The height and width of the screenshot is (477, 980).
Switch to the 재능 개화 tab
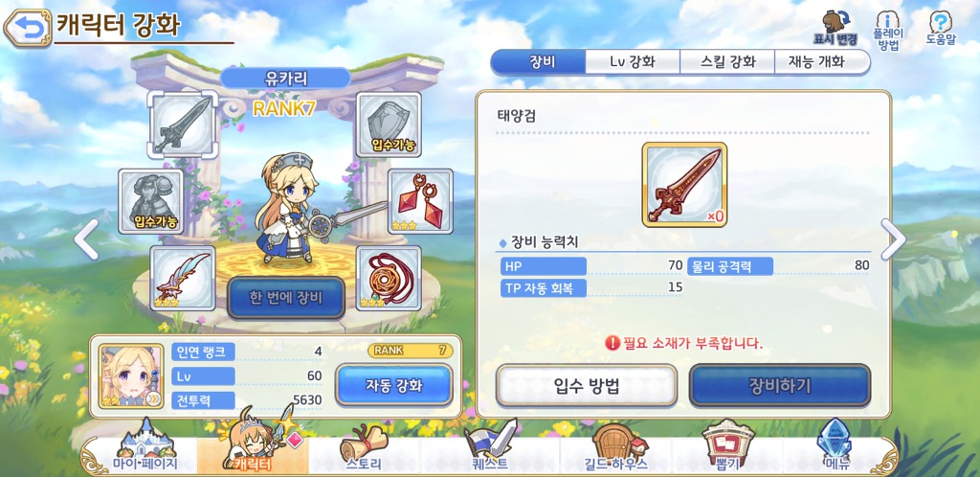821,62
